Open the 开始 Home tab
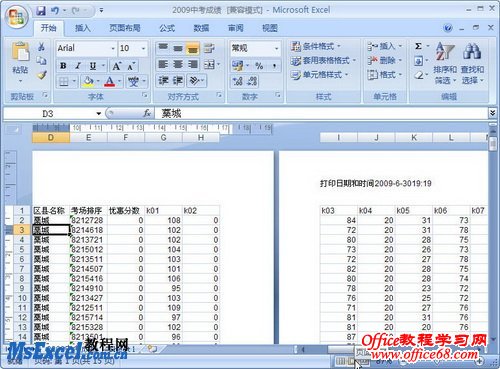Image resolution: width=500 pixels, height=369 pixels. click(x=49, y=28)
